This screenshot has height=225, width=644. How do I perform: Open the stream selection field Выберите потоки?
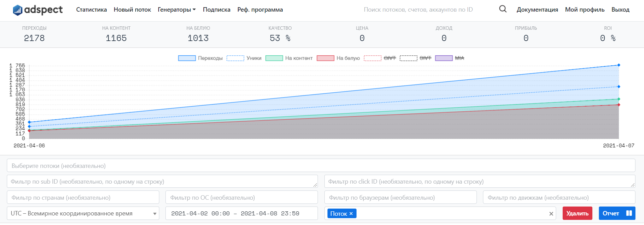[321, 166]
